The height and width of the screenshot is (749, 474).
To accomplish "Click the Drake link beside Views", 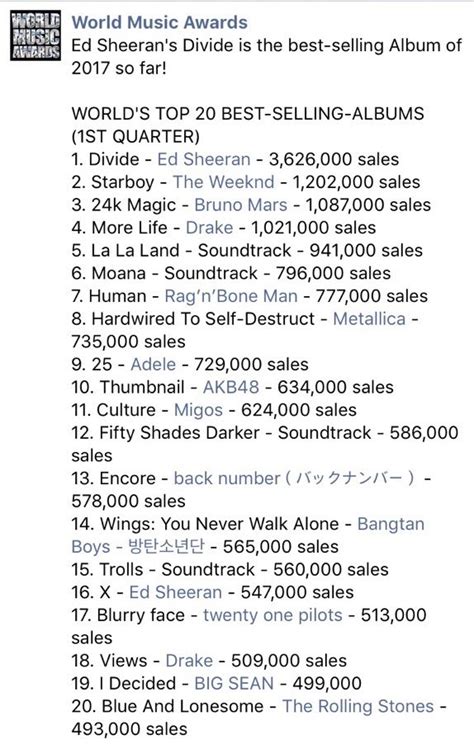I will [x=189, y=661].
